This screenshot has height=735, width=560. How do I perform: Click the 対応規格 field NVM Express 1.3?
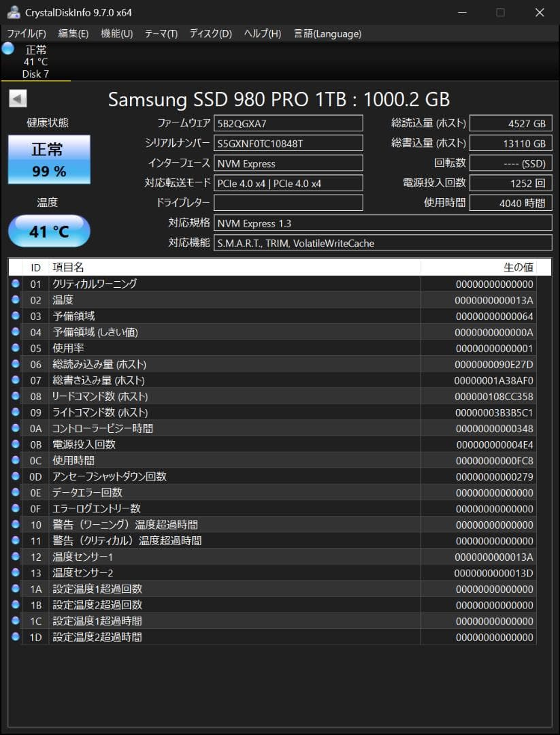pos(383,223)
